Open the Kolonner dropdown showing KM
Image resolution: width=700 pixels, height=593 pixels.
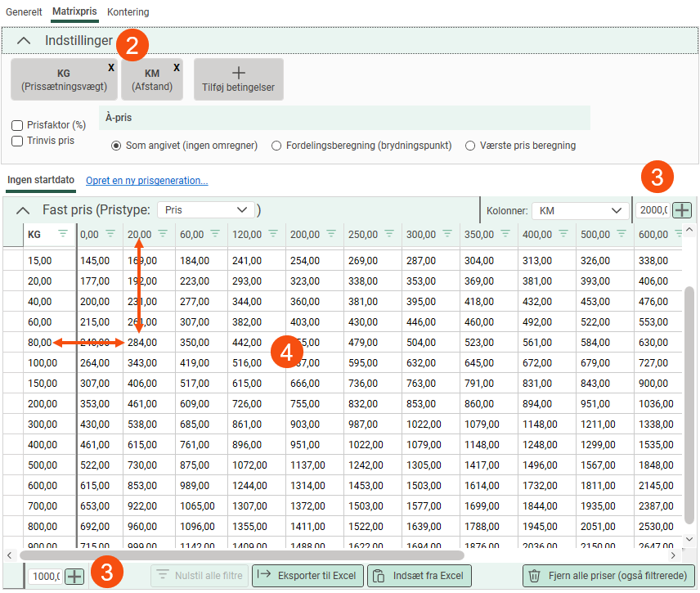point(580,210)
